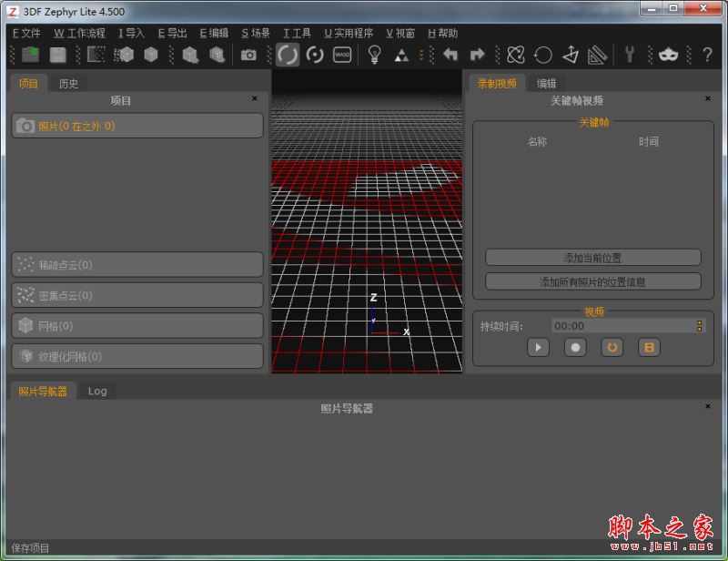This screenshot has width=728, height=561.
Task: Click the 持续时间 spinner arrows
Action: point(700,326)
